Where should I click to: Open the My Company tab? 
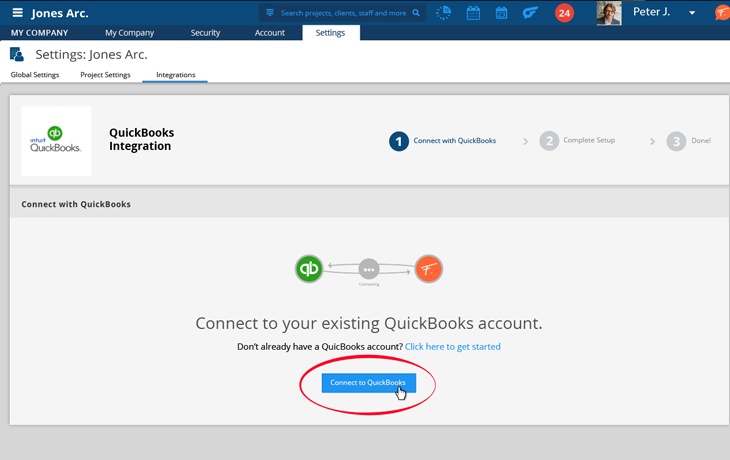[129, 33]
